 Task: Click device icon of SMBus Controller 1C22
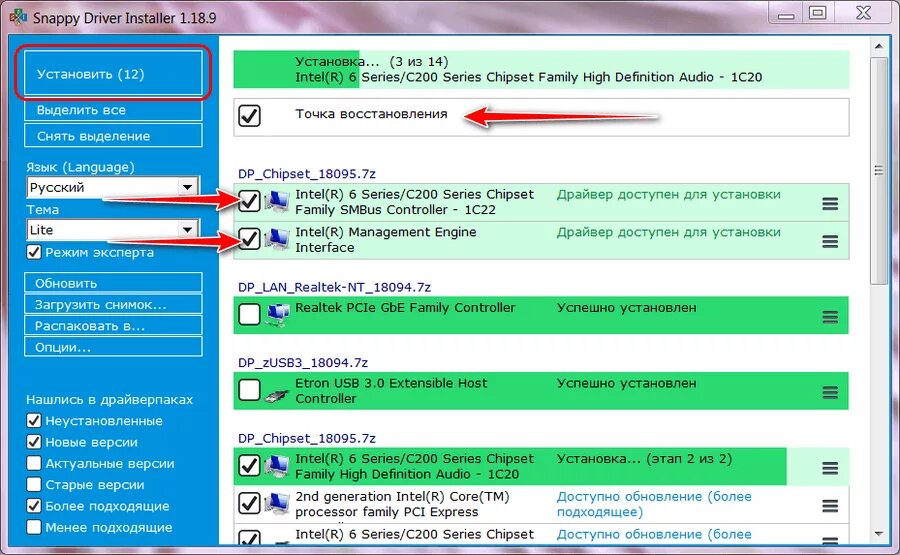[x=277, y=201]
